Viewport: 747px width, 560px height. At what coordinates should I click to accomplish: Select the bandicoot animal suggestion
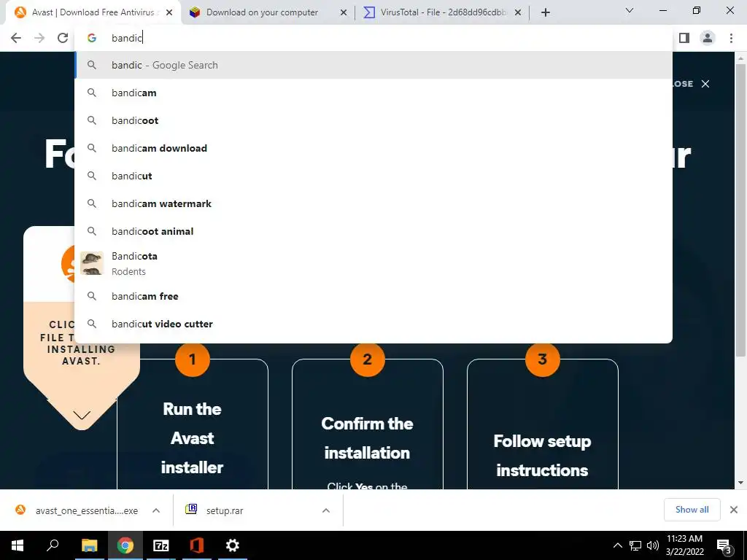pos(373,231)
